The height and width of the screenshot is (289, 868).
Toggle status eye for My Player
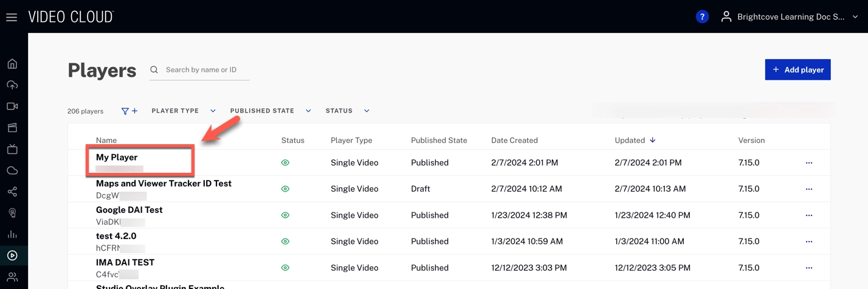pyautogui.click(x=285, y=163)
